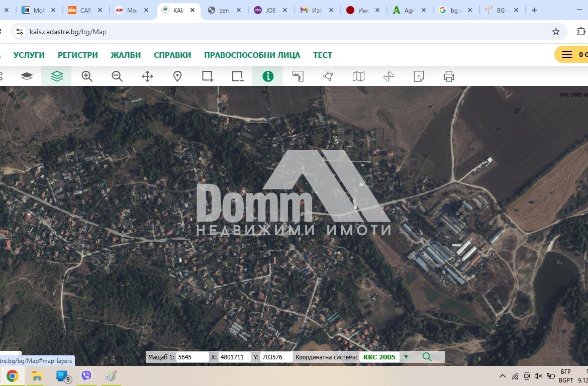Open the base map layers tool
The height and width of the screenshot is (386, 588).
coord(27,76)
